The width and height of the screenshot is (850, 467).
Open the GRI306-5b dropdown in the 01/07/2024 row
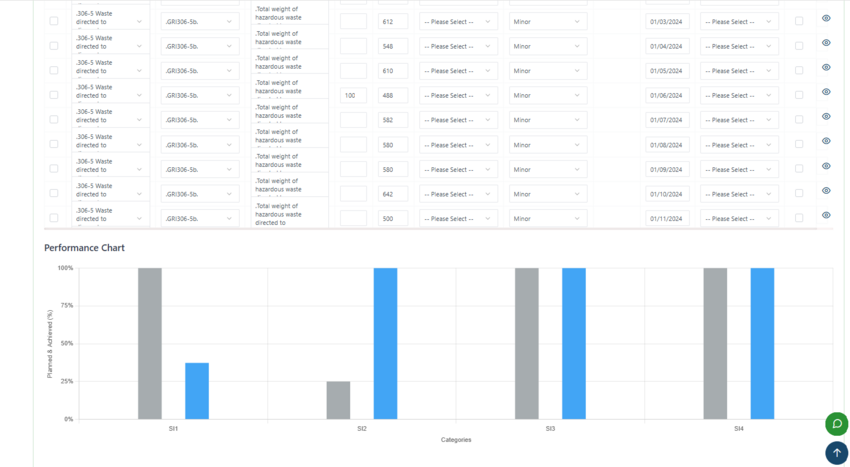[x=199, y=120]
